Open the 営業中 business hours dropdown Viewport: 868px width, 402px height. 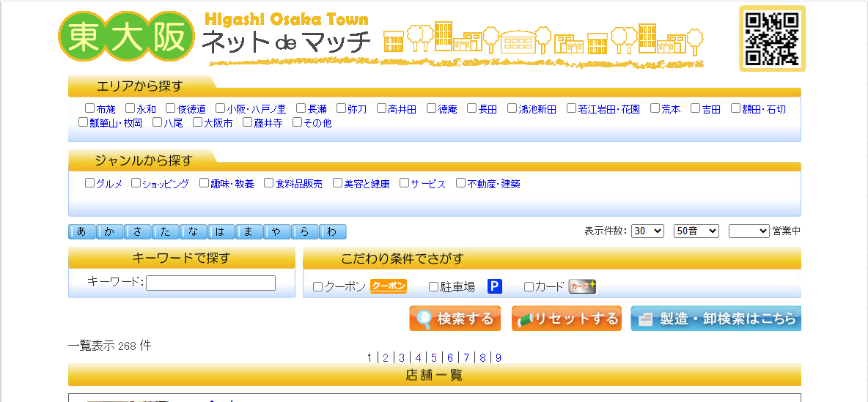tap(749, 231)
